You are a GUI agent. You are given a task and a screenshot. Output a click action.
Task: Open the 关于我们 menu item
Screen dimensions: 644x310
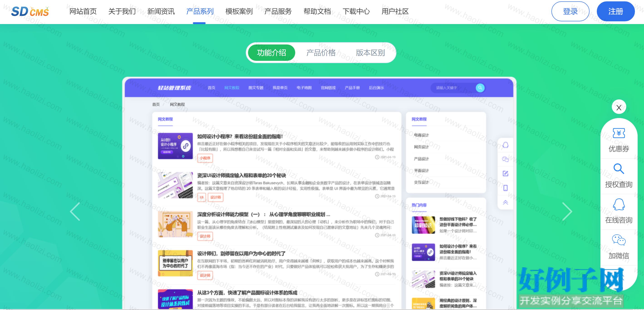click(122, 12)
